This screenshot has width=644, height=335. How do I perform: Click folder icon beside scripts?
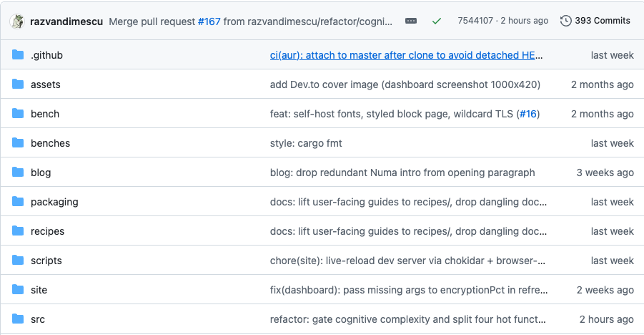pyautogui.click(x=18, y=260)
